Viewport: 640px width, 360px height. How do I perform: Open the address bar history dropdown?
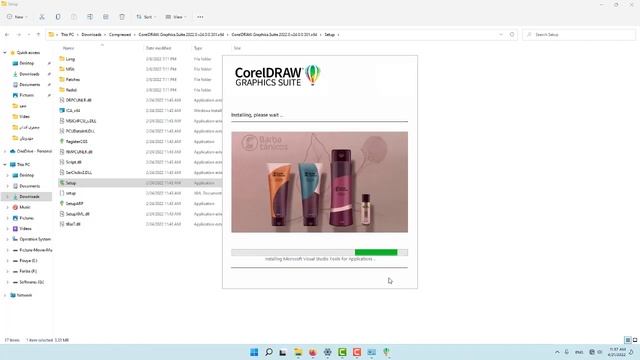click(x=501, y=35)
